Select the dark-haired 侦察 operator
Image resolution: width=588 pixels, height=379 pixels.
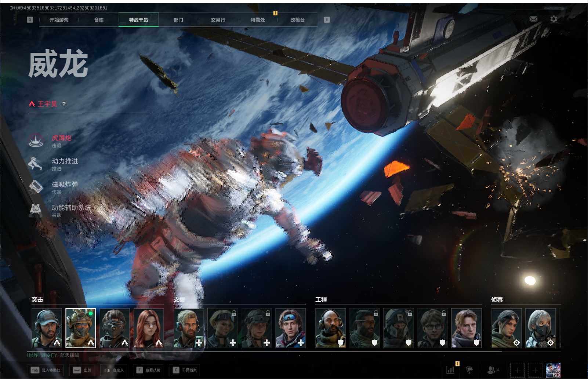click(x=507, y=328)
